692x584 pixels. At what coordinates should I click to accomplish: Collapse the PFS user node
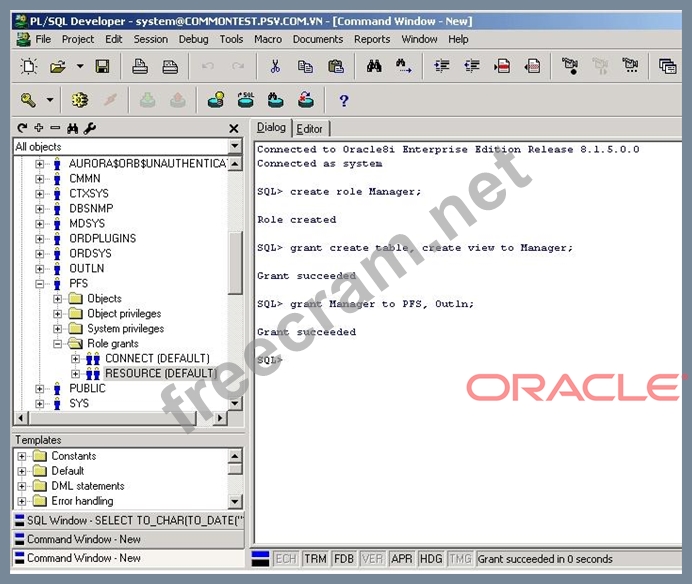click(x=40, y=284)
